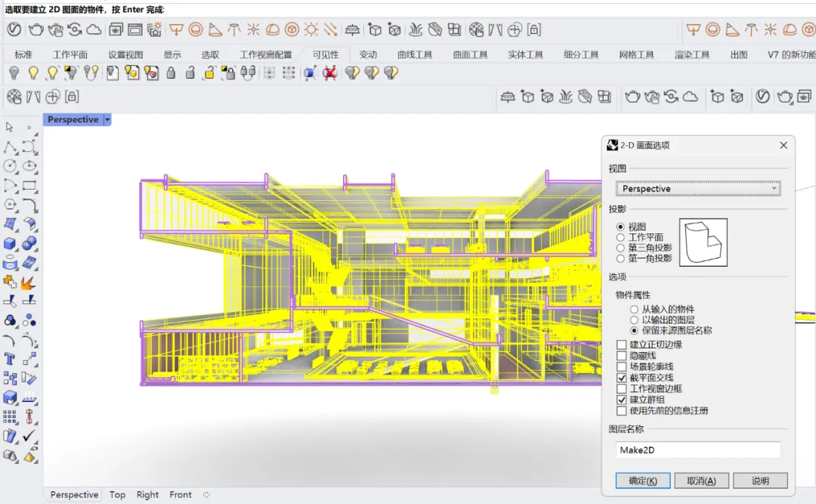
Task: Click the black check mark tool
Action: [29, 435]
